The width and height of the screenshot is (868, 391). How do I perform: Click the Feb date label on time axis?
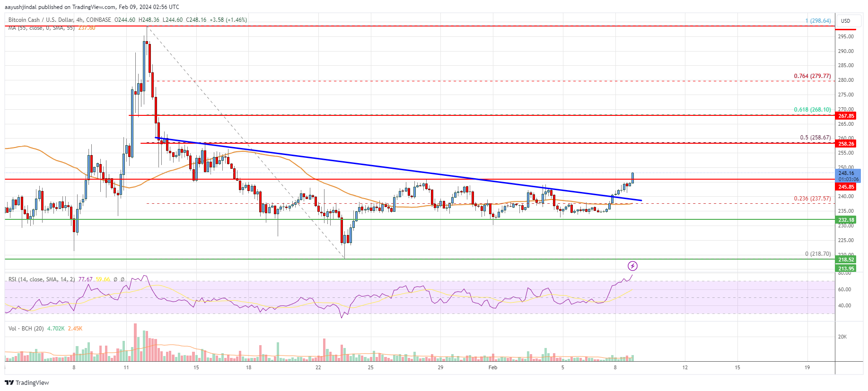coord(493,367)
